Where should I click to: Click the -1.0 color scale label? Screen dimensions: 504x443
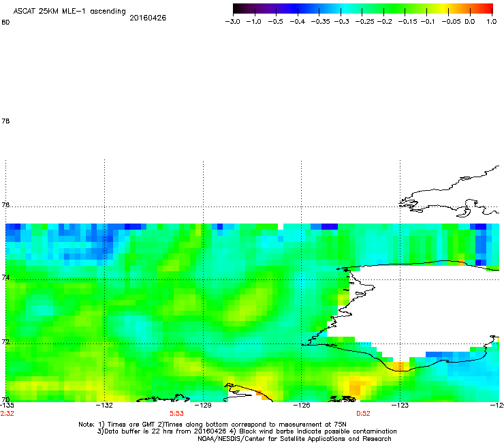point(253,22)
